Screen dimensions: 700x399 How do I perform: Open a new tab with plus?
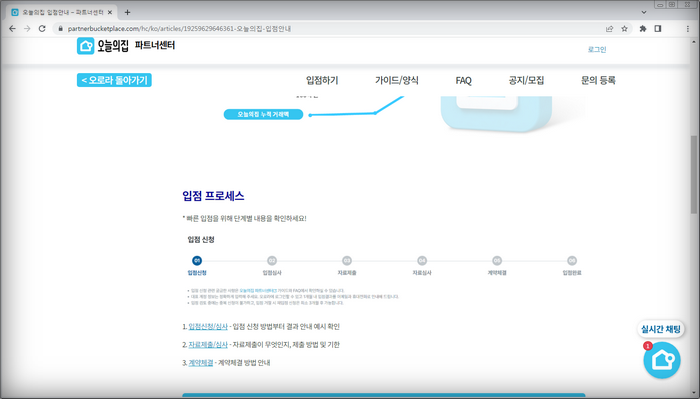coord(127,12)
